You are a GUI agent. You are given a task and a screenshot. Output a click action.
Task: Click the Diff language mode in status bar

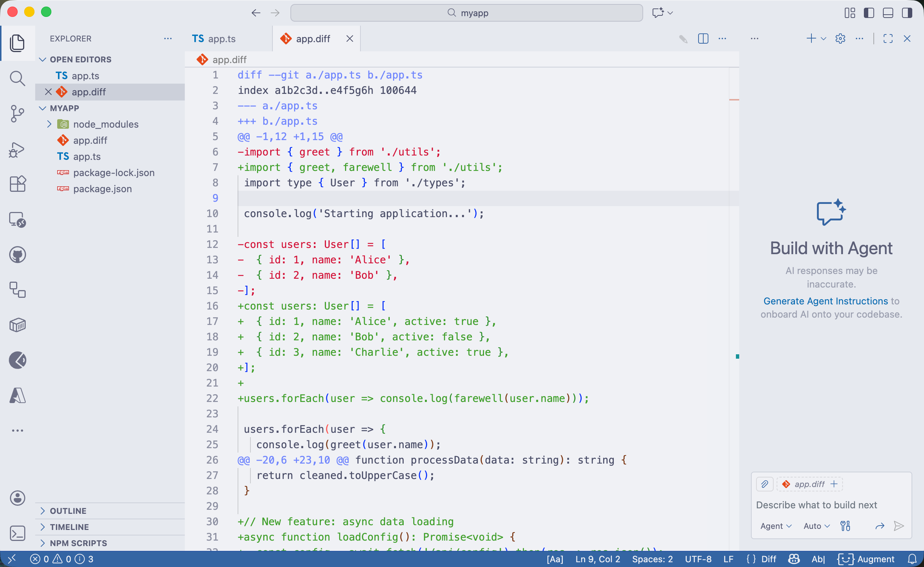(769, 559)
